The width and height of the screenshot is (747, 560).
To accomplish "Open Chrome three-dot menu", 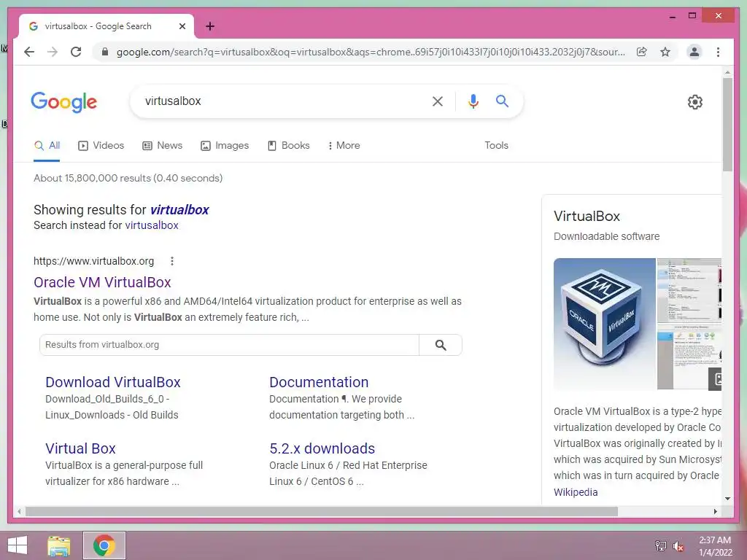I will (718, 52).
